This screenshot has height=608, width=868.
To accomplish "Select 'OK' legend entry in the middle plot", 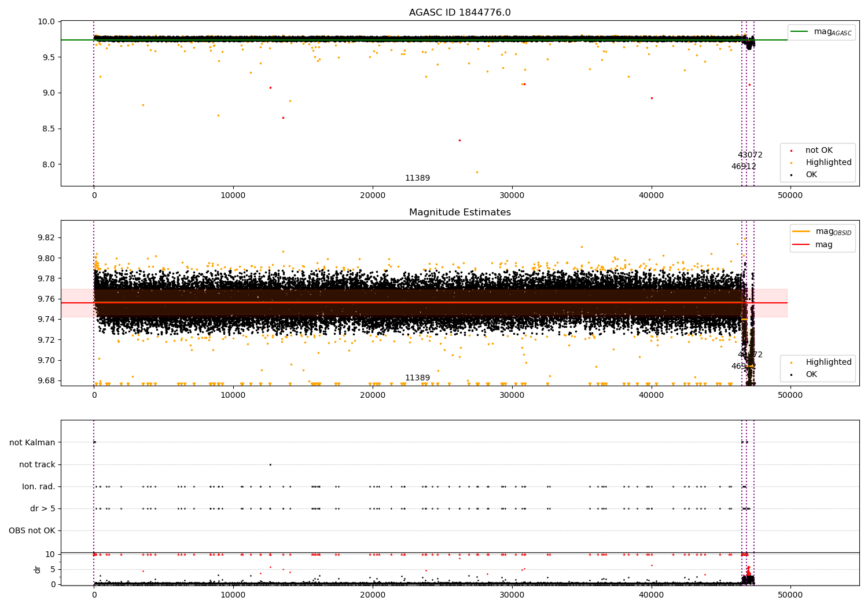I will [811, 375].
